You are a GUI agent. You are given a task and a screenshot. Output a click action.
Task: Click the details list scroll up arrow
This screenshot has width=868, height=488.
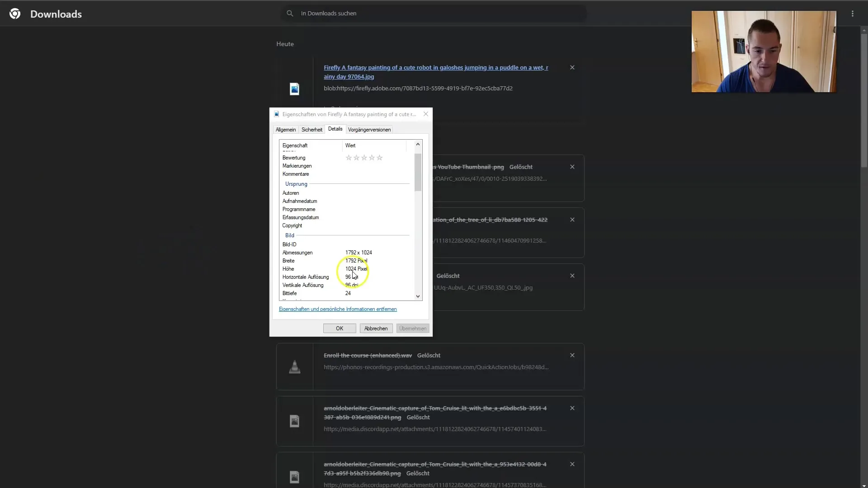(x=418, y=144)
